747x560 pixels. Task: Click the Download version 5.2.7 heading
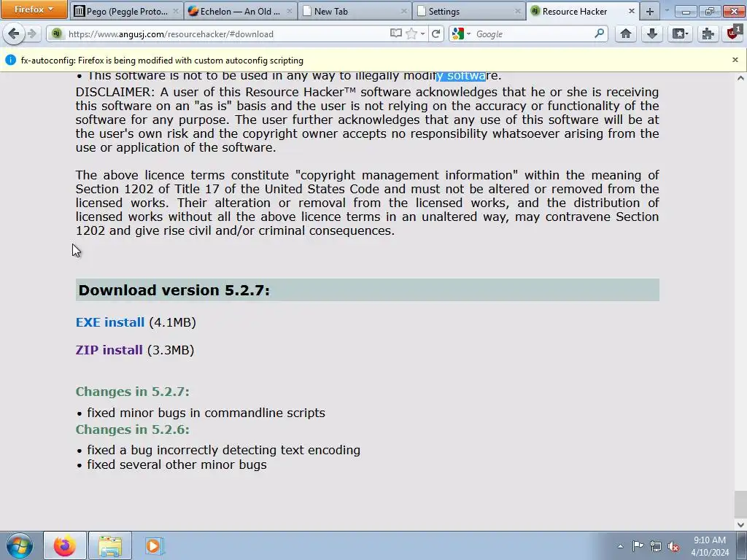pyautogui.click(x=174, y=290)
